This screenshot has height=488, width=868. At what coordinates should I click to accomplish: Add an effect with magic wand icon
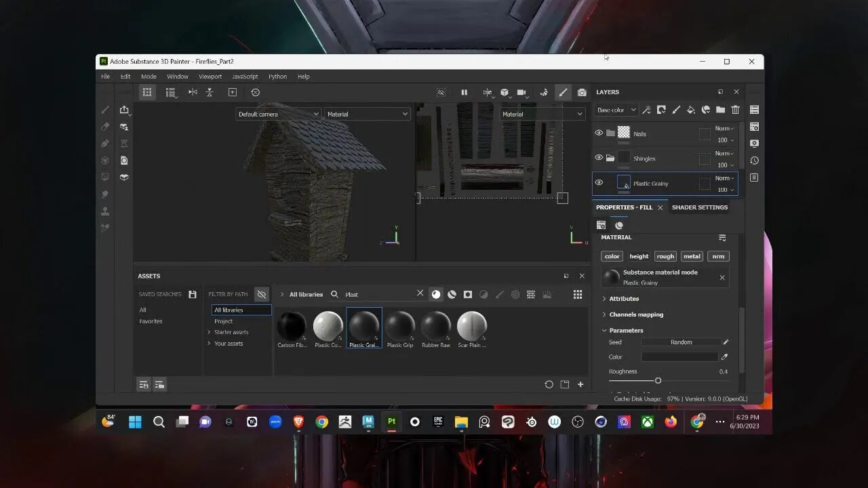646,110
